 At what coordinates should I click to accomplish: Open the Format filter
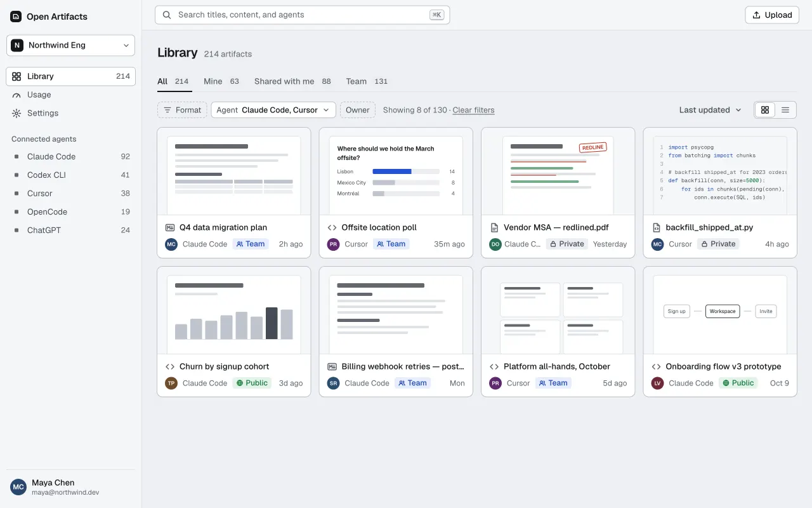point(182,110)
